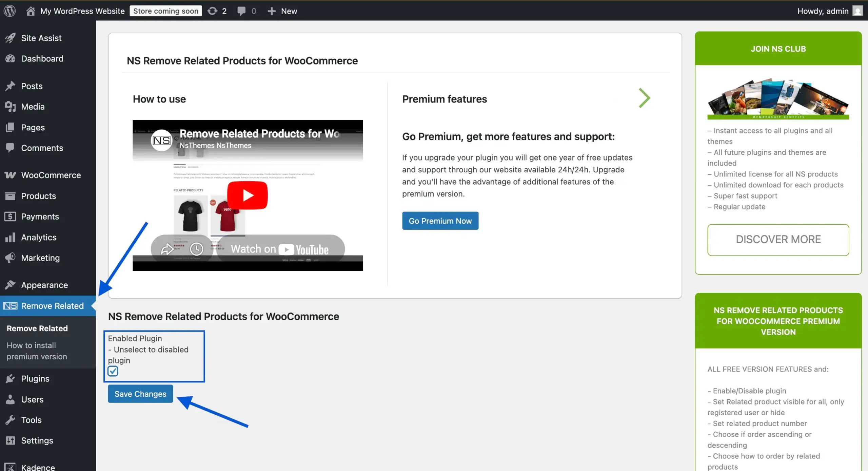Open WooCommerce menu item
The image size is (868, 471).
click(x=48, y=175)
